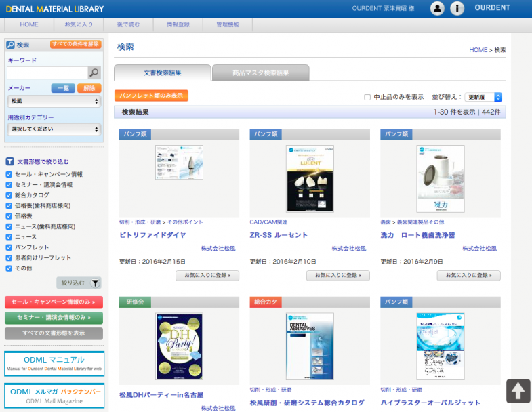Click その他ポイント category link
Viewport: 532px width, 412px height.
pos(185,222)
